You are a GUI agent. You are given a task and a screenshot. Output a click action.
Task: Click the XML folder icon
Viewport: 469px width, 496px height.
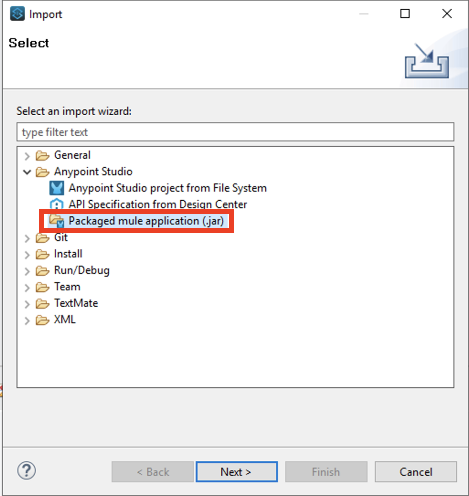pos(42,320)
